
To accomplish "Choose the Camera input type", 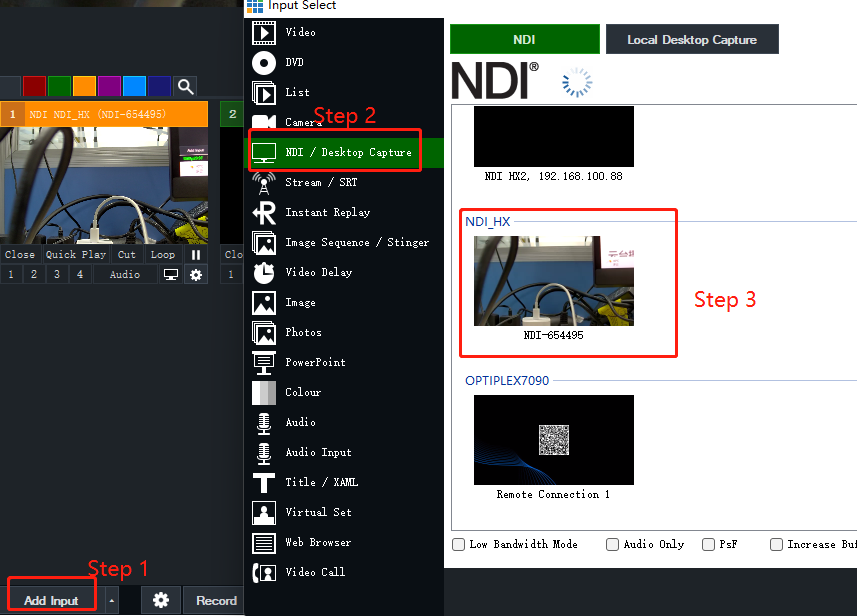I will click(303, 122).
